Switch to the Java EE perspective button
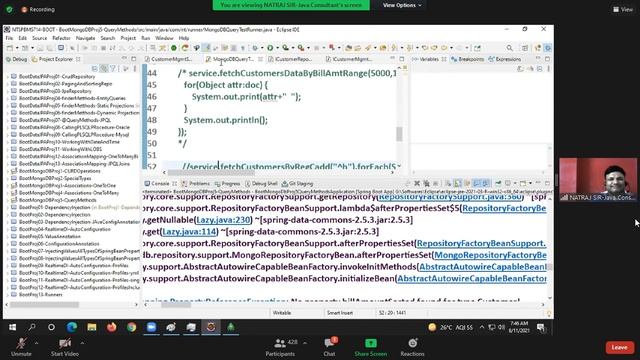 [x=538, y=48]
